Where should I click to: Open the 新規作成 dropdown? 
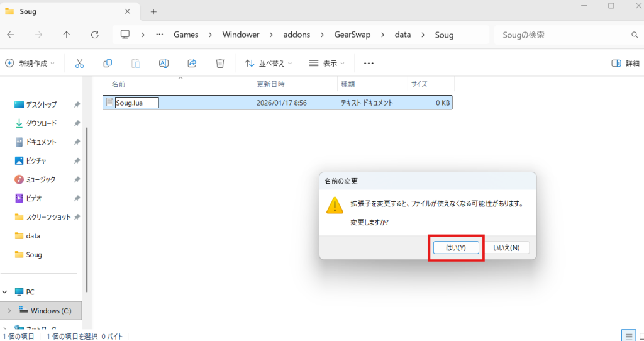pos(30,63)
